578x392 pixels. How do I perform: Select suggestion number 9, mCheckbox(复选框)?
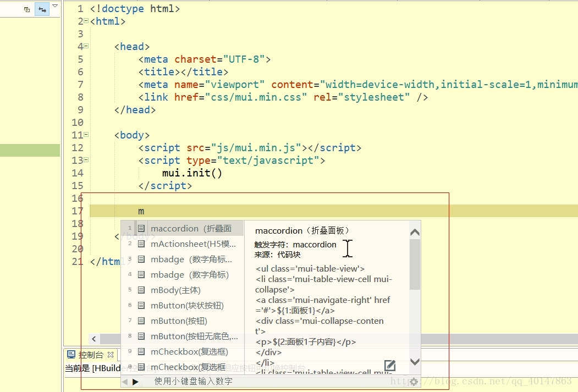183,352
